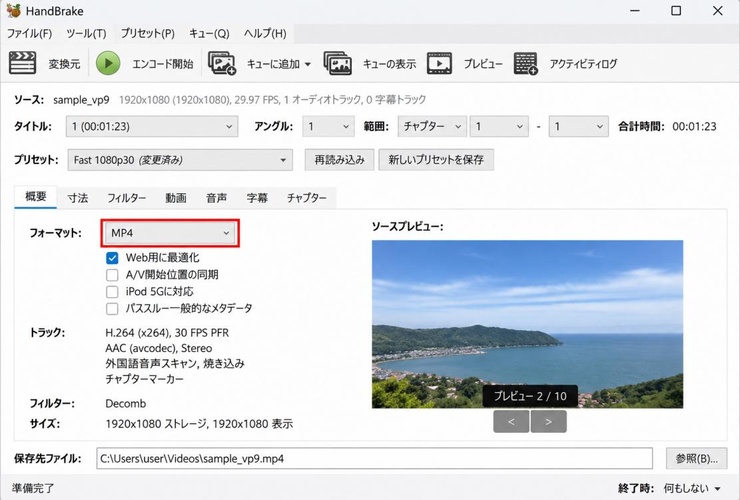The width and height of the screenshot is (740, 500).
Task: Enable the パススルー一般的なメタデータ checkbox
Action: click(x=112, y=309)
